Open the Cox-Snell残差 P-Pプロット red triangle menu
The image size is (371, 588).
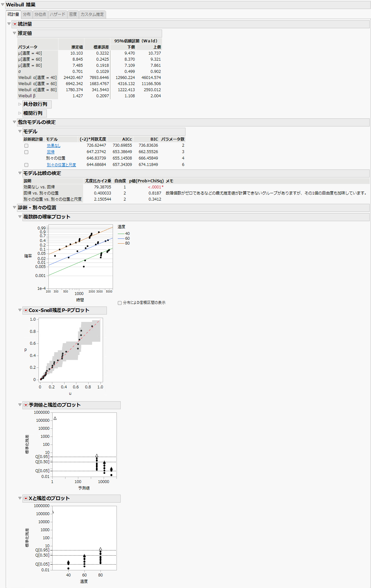click(26, 310)
